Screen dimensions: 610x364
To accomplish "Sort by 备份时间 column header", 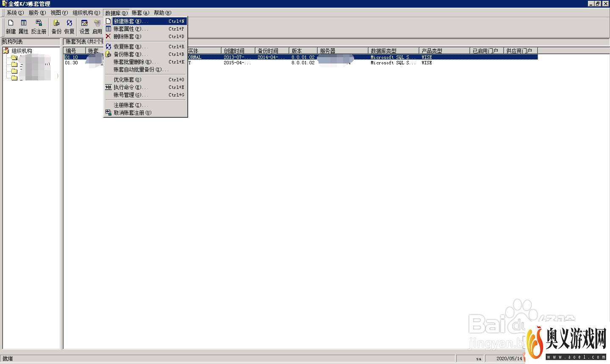I will tap(272, 51).
